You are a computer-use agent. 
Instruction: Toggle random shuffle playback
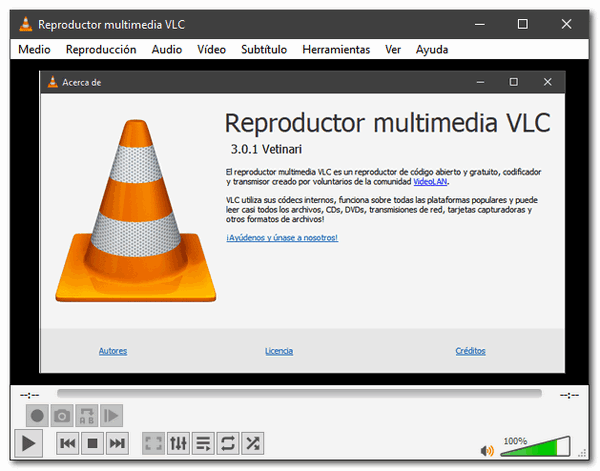click(253, 443)
